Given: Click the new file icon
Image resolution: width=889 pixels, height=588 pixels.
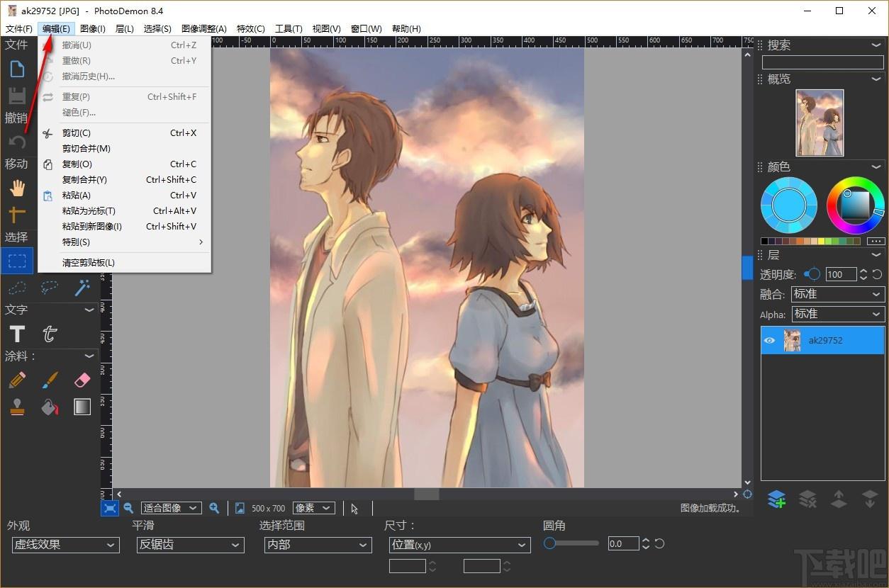Looking at the screenshot, I should [x=17, y=69].
